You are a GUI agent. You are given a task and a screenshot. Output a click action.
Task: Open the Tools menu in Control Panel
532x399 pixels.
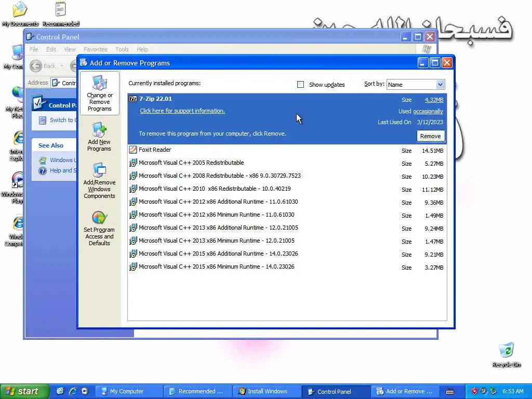pyautogui.click(x=122, y=49)
